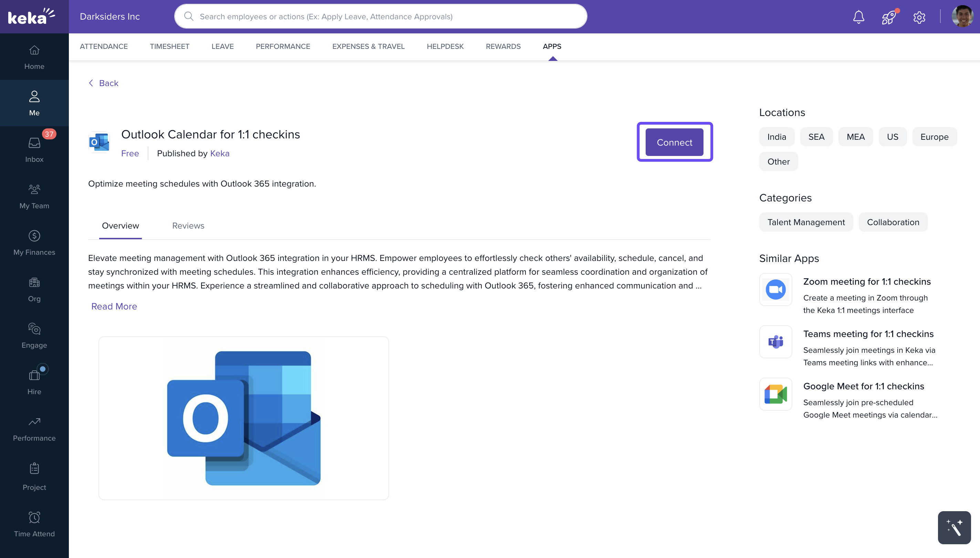Open Time Attend in sidebar
Image resolution: width=980 pixels, height=558 pixels.
coord(34,524)
